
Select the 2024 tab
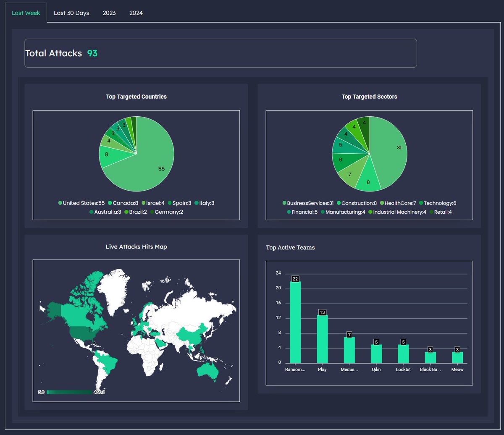pos(136,13)
